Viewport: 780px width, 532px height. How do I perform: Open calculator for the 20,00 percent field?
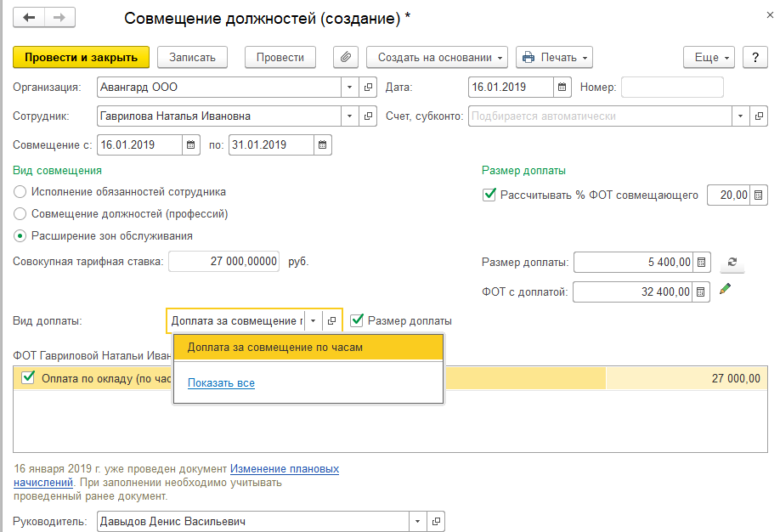pyautogui.click(x=759, y=195)
